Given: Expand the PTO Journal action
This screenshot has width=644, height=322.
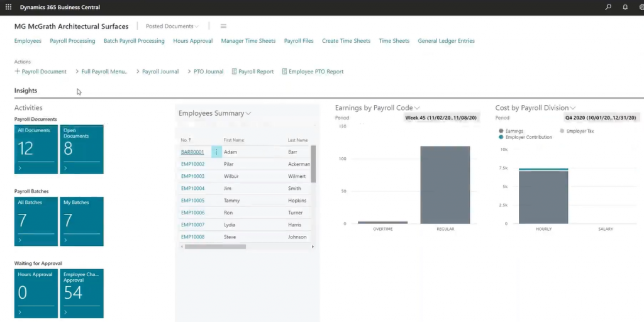Looking at the screenshot, I should [x=206, y=72].
